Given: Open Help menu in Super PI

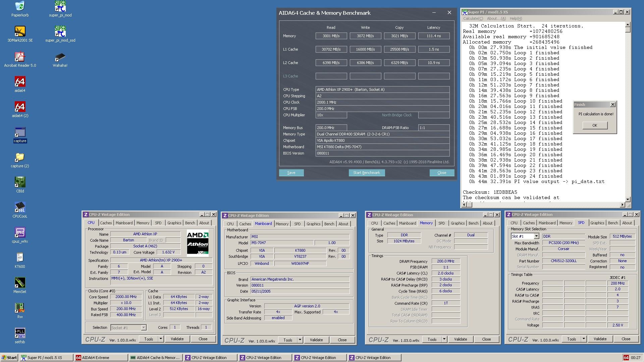Looking at the screenshot, I should click(x=516, y=18).
